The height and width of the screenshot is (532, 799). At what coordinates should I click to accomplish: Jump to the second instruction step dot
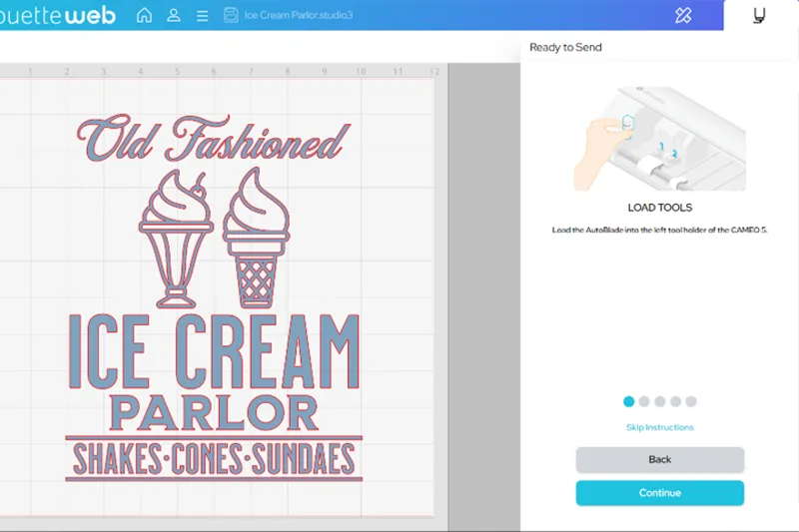[x=644, y=401]
